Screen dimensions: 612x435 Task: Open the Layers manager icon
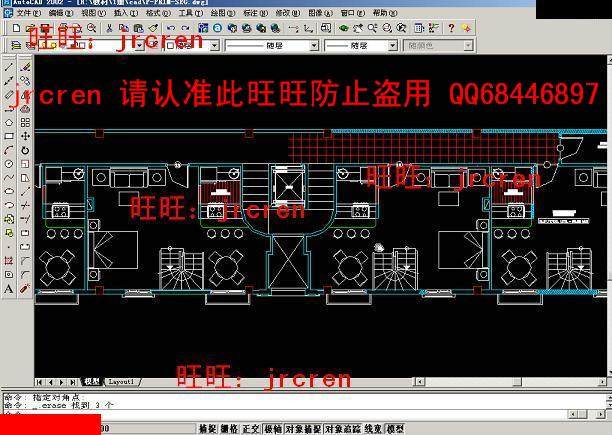(16, 45)
